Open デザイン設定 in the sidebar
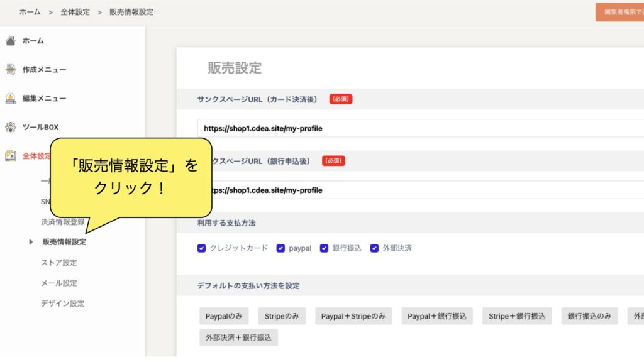 62,304
